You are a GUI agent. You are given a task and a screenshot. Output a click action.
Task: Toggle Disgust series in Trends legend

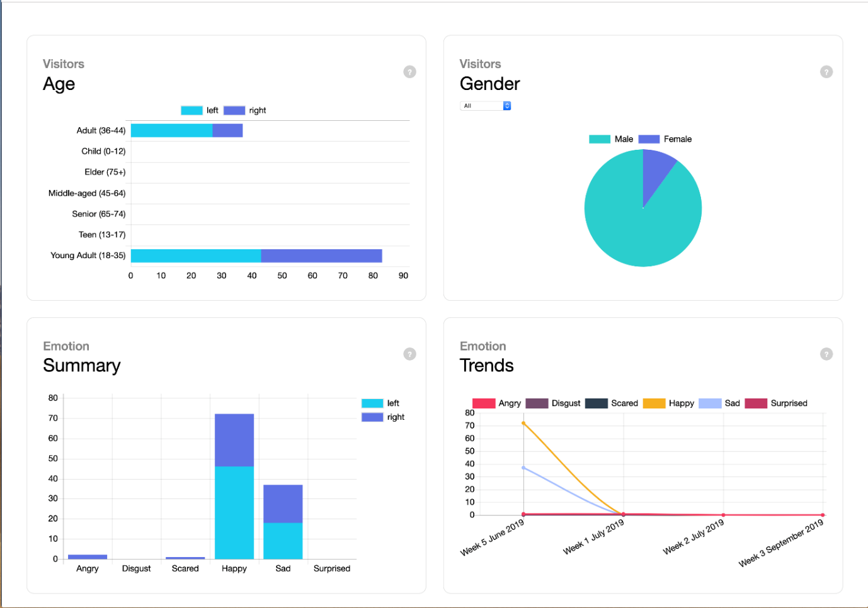553,403
